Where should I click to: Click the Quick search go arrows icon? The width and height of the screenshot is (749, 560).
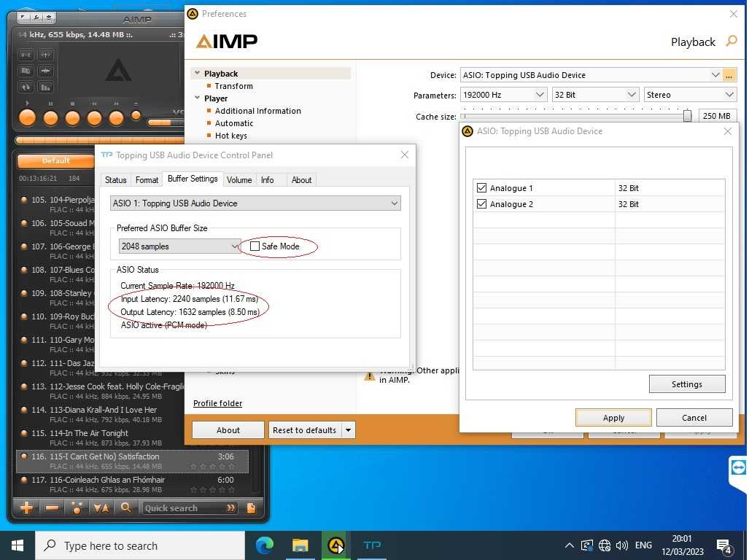[230, 508]
